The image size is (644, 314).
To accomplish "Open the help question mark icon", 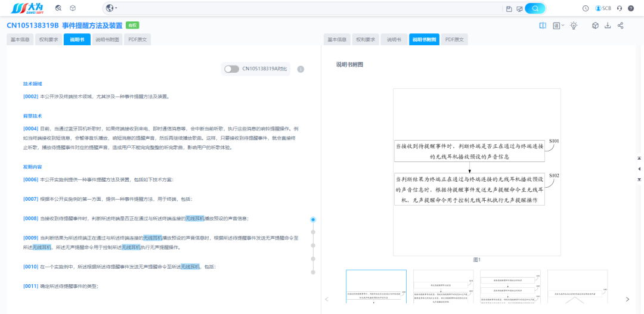I will 631,8.
